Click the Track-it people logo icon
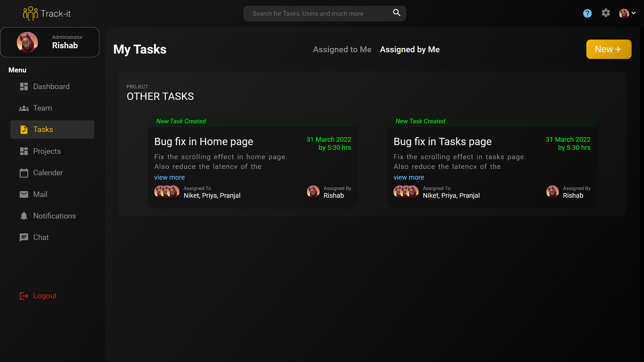Screen dimensions: 644x362 coord(30,13)
